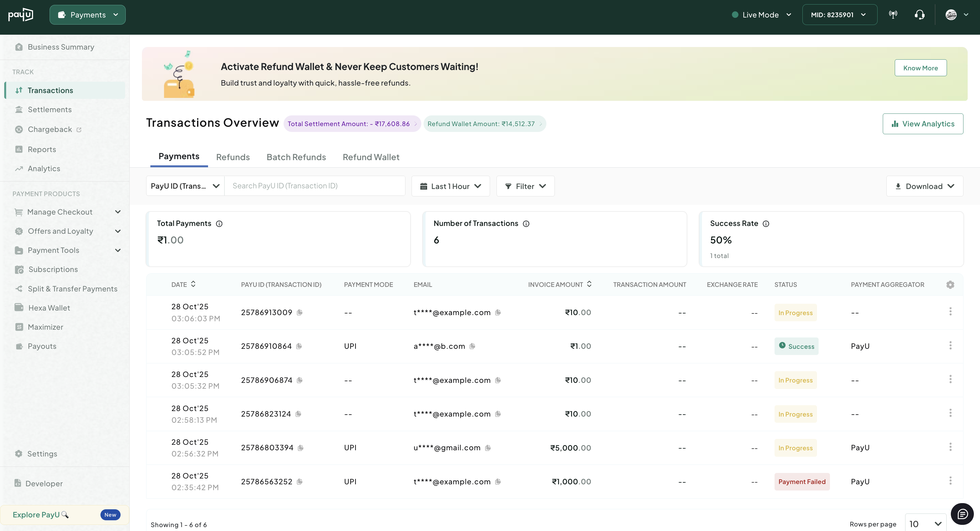Copy PayU ID 25786913009 with copy icon

click(300, 312)
